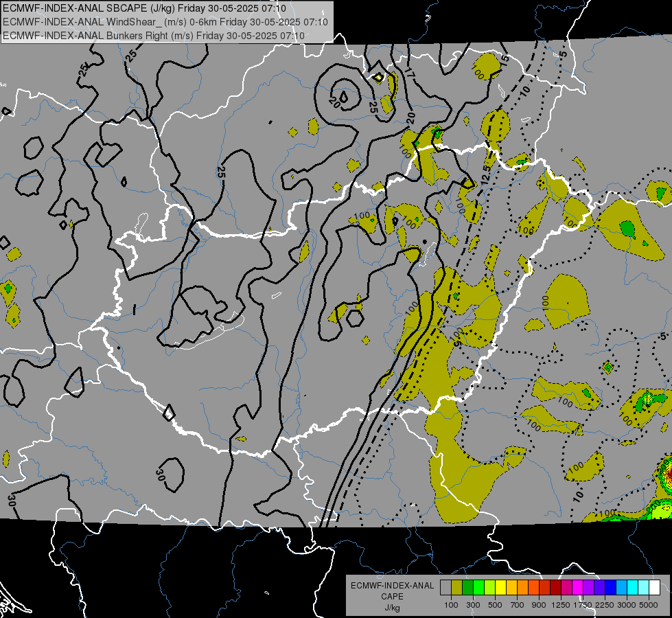Select the sky blue legend swatch
This screenshot has height=618, width=672.
(621, 587)
